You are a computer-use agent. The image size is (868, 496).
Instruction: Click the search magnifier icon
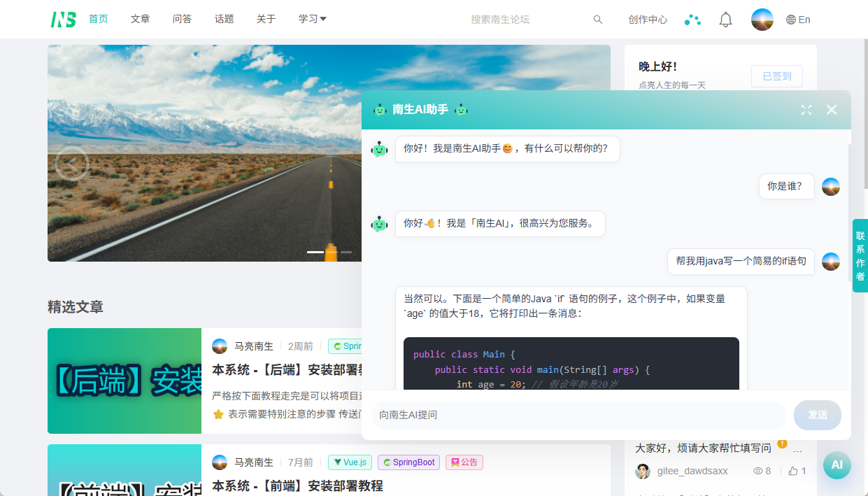click(597, 20)
